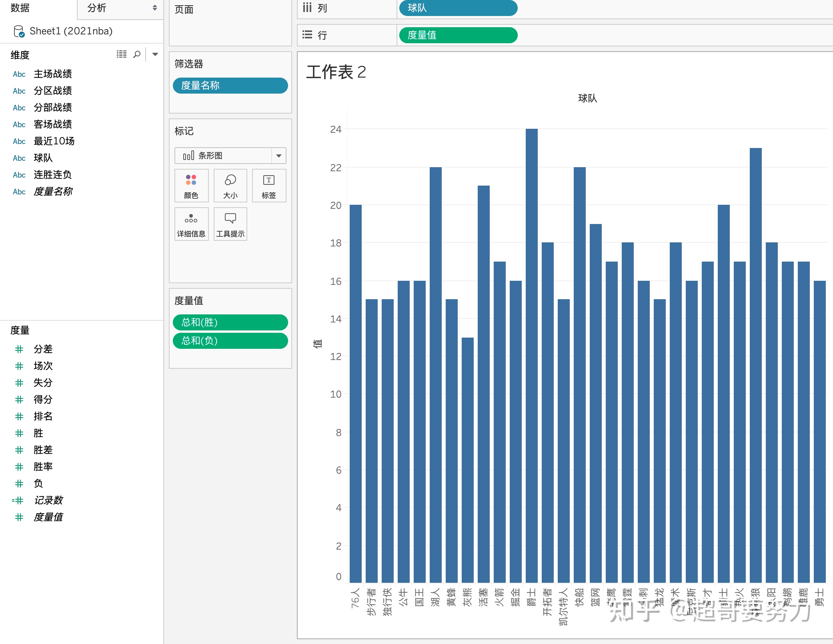Click the 球队 pill on columns shelf
The image size is (833, 644).
[x=458, y=8]
